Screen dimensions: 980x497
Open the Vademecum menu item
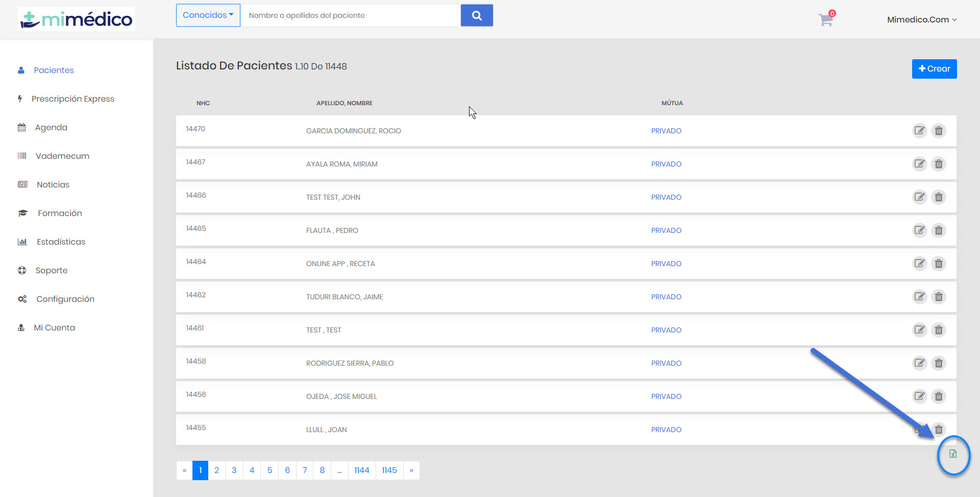click(x=62, y=156)
